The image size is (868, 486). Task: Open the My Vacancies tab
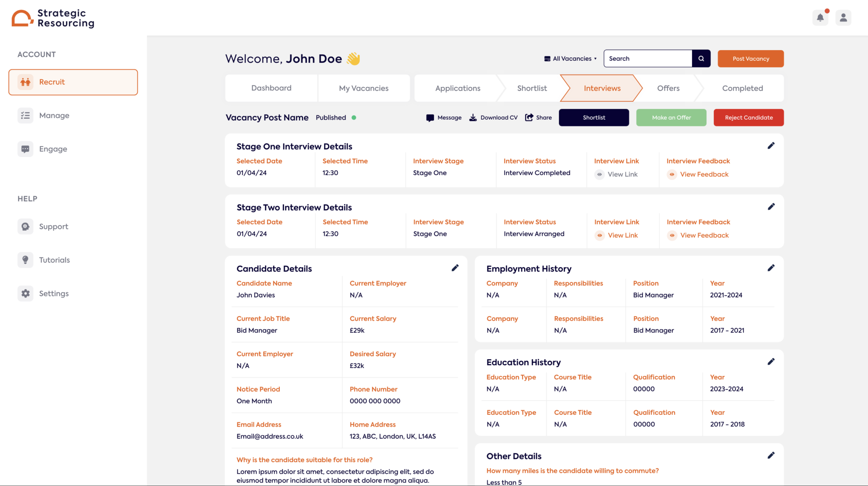(x=364, y=88)
